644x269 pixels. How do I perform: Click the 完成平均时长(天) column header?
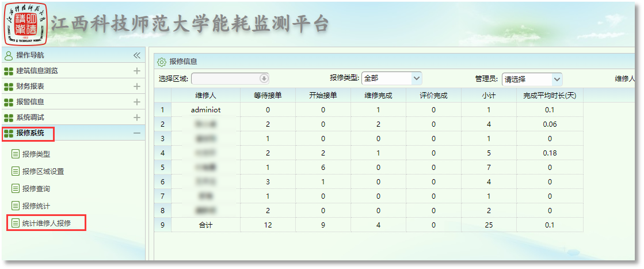click(550, 96)
